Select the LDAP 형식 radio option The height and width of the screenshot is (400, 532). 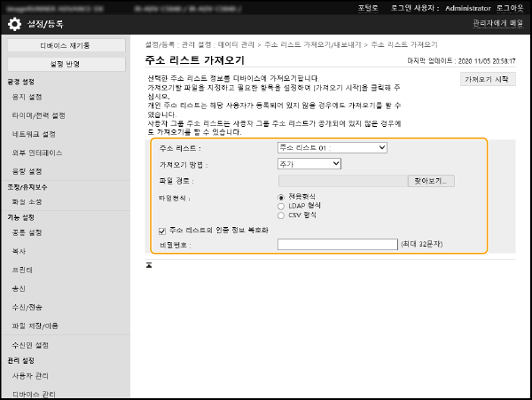pyautogui.click(x=282, y=205)
